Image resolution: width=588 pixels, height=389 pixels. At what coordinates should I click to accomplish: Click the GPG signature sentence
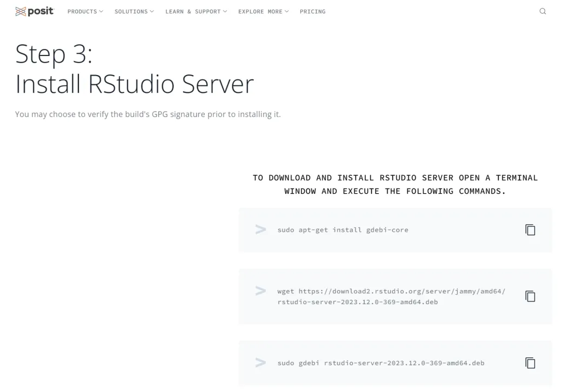click(x=148, y=114)
